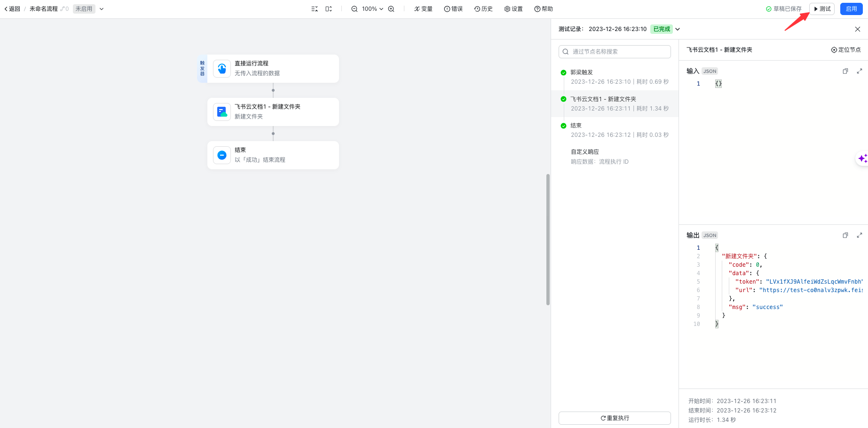Click the 自定义响应 entry
Viewport: 868px width, 428px height.
pos(585,152)
